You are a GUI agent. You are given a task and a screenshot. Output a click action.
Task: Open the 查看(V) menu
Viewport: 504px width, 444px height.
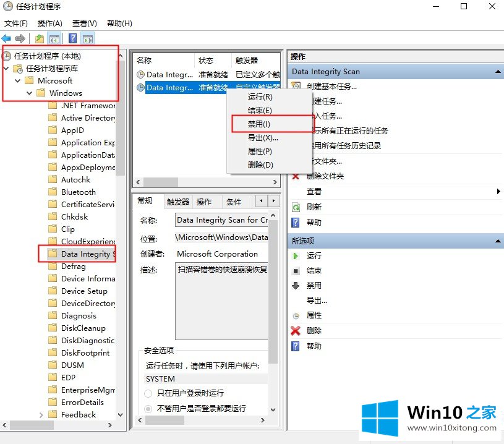click(85, 23)
